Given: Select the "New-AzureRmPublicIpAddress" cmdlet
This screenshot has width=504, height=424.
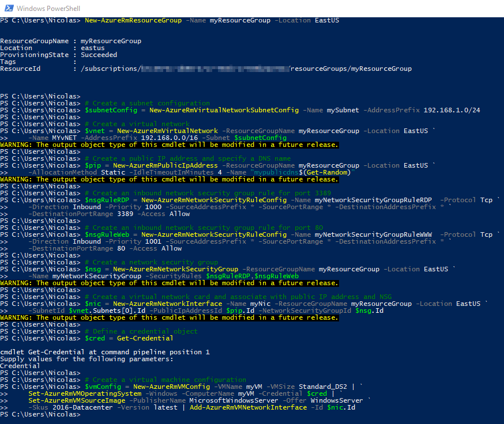Looking at the screenshot, I should [x=166, y=165].
